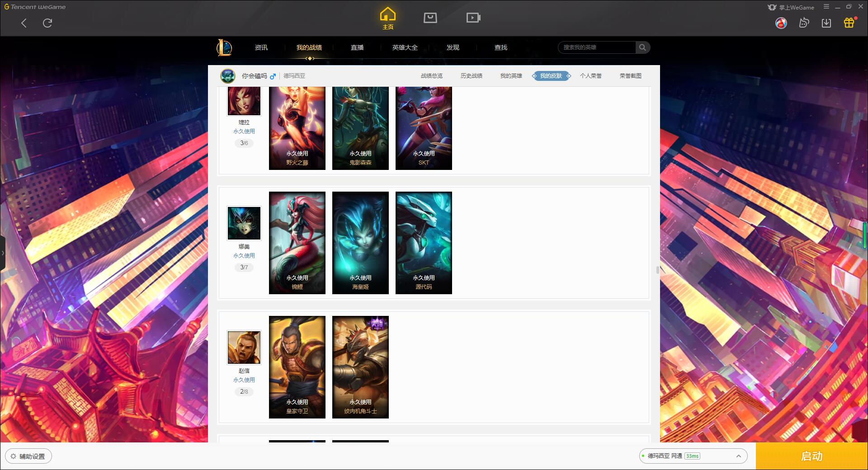868x470 pixels.
Task: Switch to 战绩总览 sub-tab
Action: (x=432, y=76)
